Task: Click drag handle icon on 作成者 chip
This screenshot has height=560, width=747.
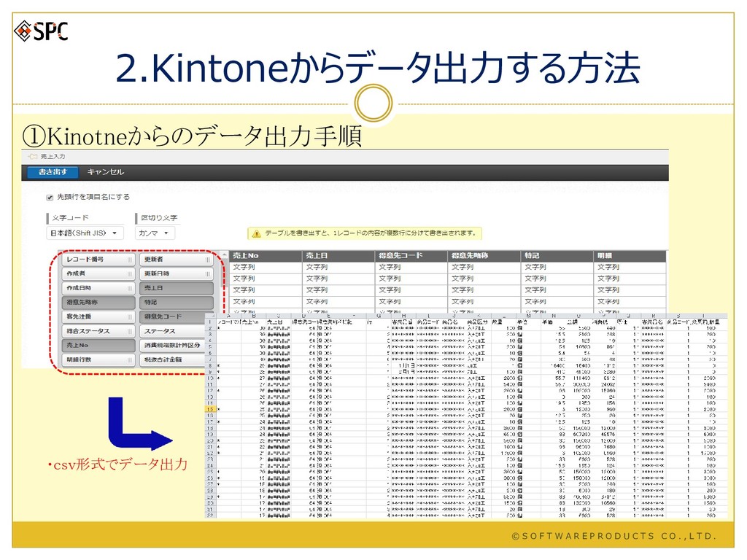Action: coord(130,274)
